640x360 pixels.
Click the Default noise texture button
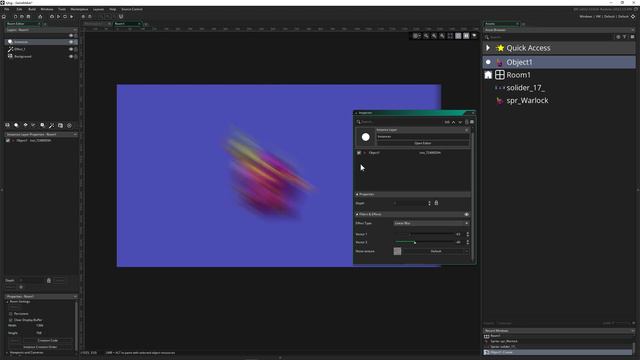[x=436, y=251]
